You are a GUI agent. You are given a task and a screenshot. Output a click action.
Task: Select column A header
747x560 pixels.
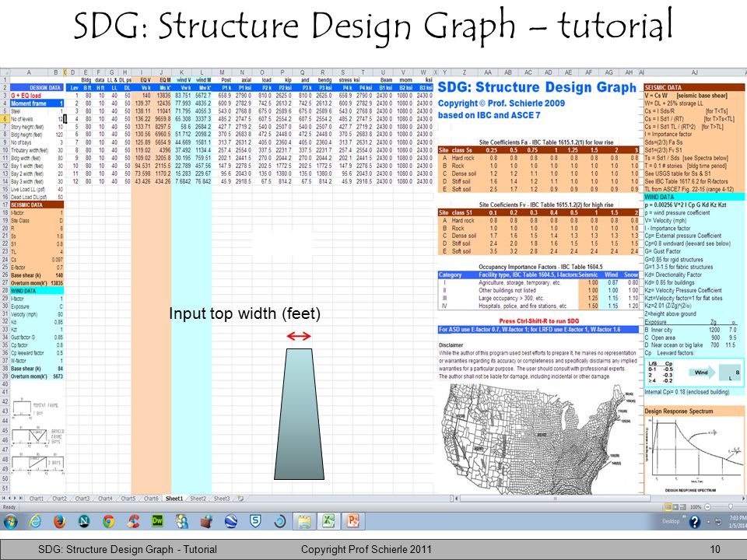pyautogui.click(x=29, y=72)
